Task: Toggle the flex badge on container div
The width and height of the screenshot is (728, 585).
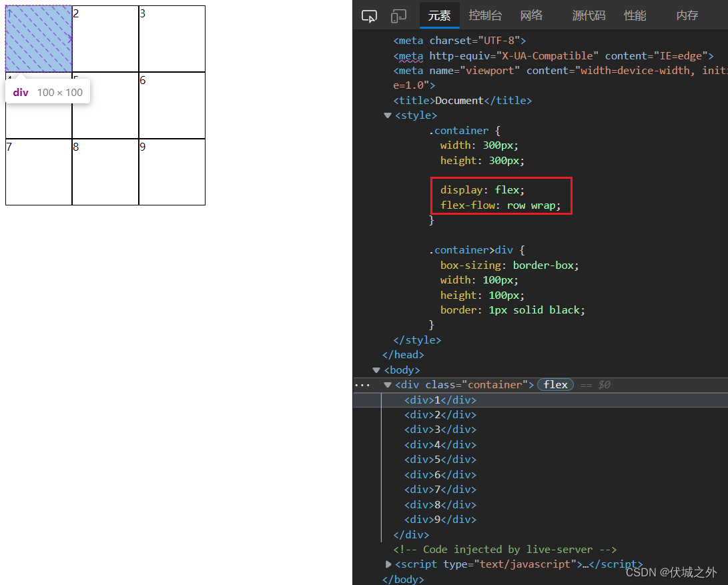Action: [x=555, y=385]
